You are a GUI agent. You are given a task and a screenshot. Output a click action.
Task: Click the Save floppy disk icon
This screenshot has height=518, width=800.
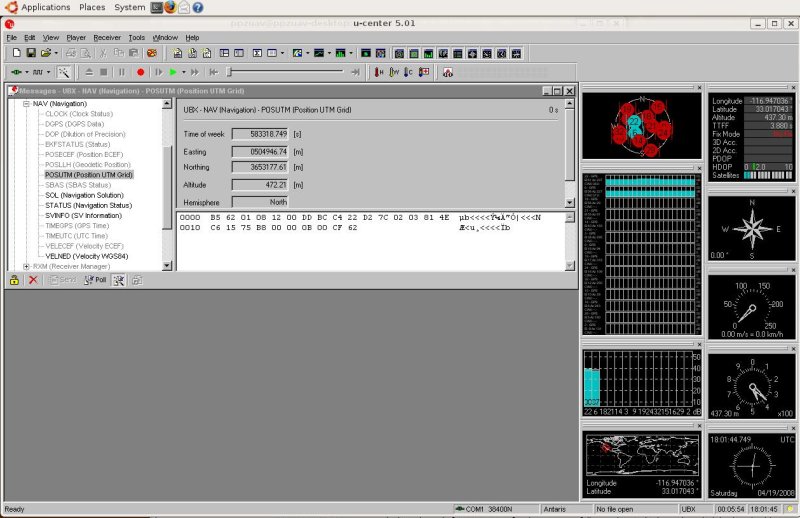point(31,53)
